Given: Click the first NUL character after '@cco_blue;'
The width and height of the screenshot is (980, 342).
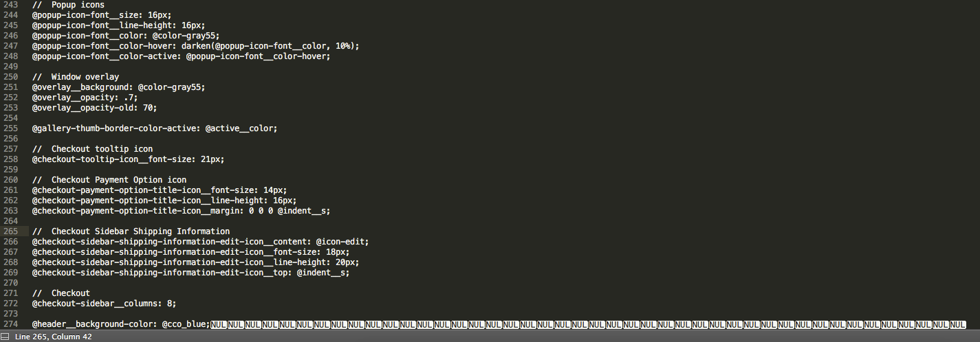Looking at the screenshot, I should coord(219,324).
